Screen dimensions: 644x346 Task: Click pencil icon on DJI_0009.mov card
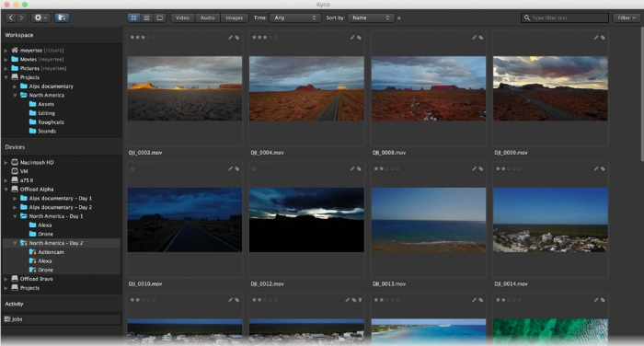[596, 38]
